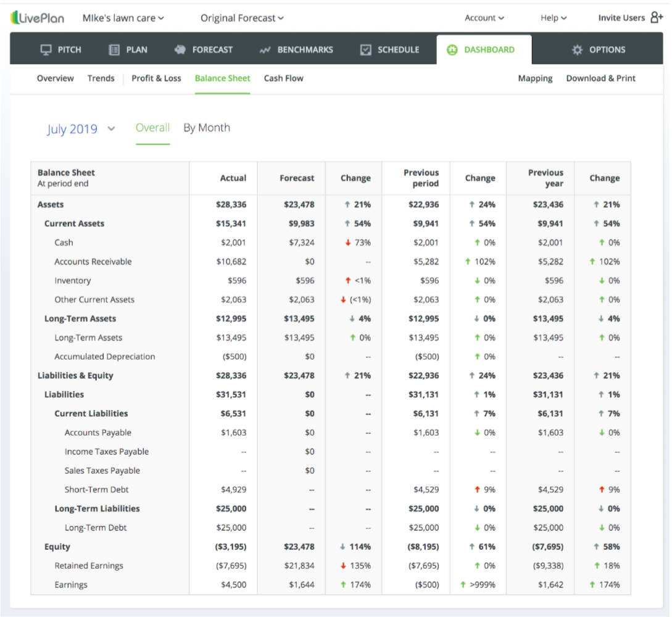Switch to By Month view
Screen dimensions: 672x617
pyautogui.click(x=207, y=128)
